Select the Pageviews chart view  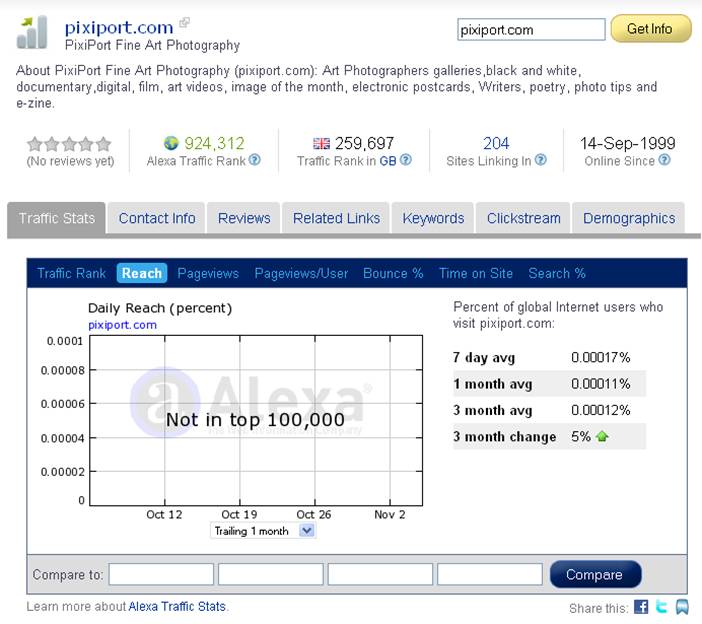[x=208, y=273]
